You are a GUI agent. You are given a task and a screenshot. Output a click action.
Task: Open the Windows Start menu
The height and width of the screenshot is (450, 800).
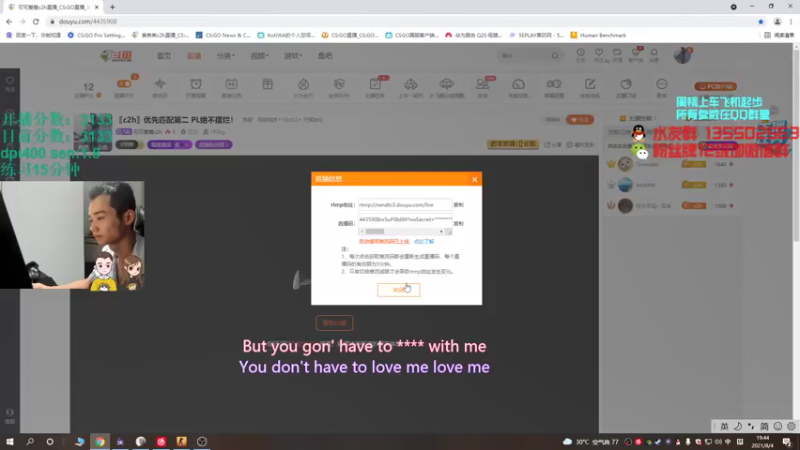[10, 441]
